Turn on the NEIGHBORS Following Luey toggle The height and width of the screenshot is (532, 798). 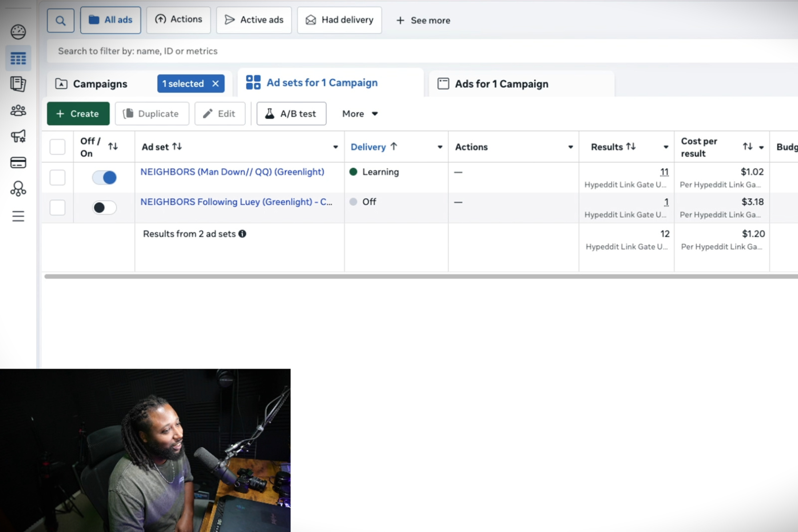(x=104, y=207)
